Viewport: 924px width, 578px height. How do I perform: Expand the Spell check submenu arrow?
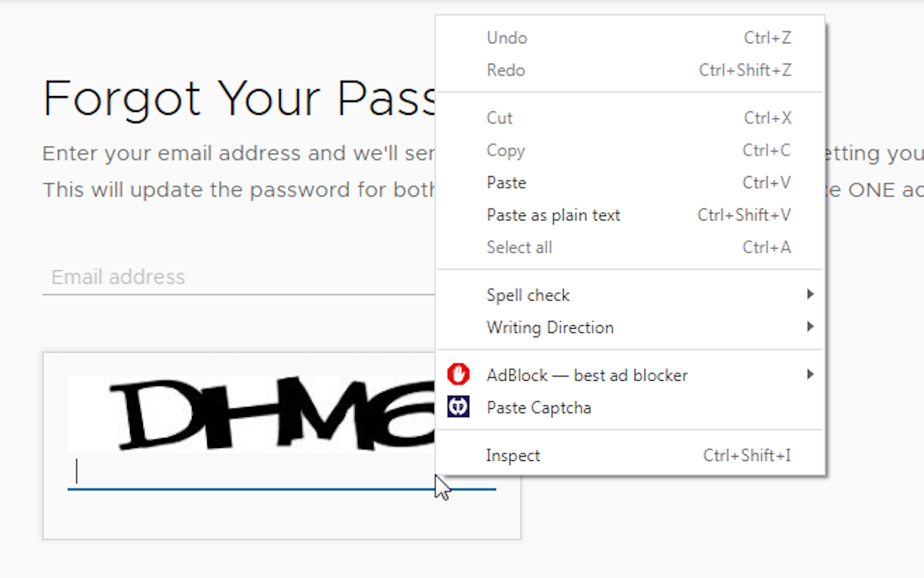click(810, 294)
